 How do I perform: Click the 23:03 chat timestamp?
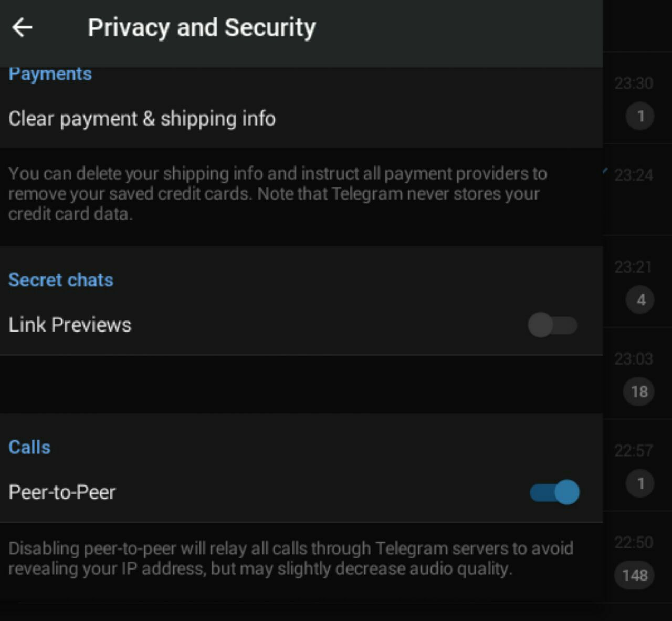[x=634, y=359]
